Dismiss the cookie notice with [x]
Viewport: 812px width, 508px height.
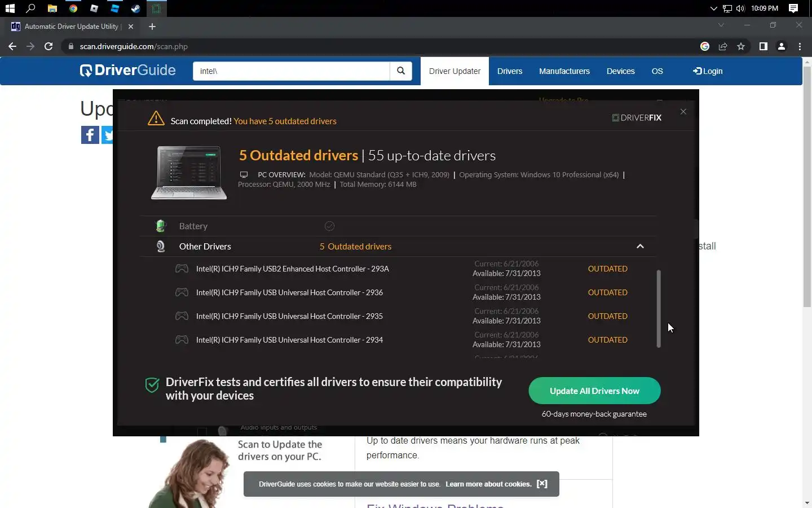(542, 484)
